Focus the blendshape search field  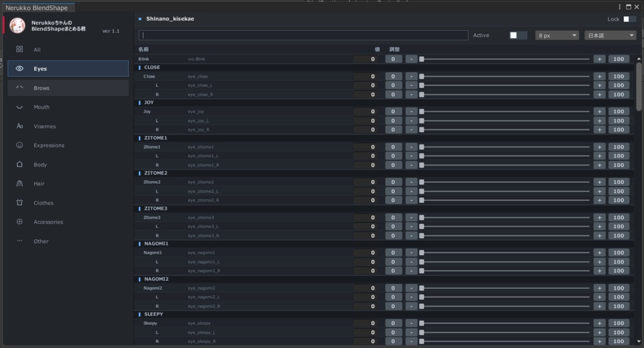point(303,35)
